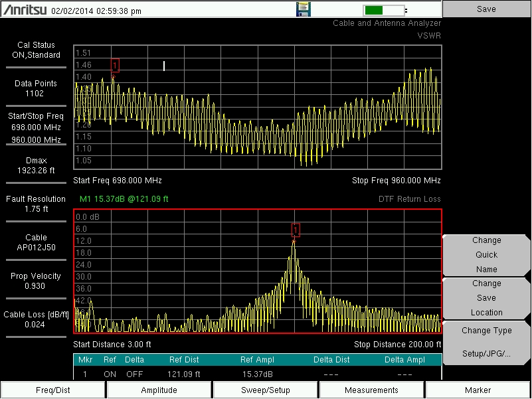Open the Amplitude menu

pos(159,390)
